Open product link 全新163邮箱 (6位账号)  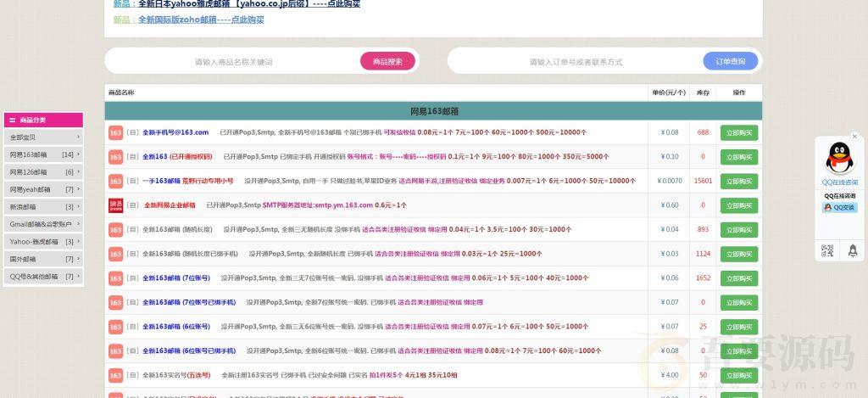point(176,327)
